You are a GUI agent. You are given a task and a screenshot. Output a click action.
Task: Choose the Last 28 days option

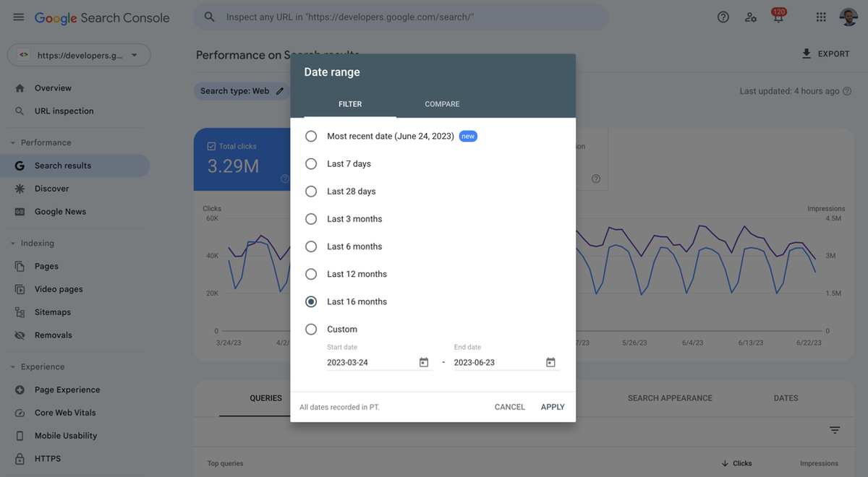[x=311, y=191]
